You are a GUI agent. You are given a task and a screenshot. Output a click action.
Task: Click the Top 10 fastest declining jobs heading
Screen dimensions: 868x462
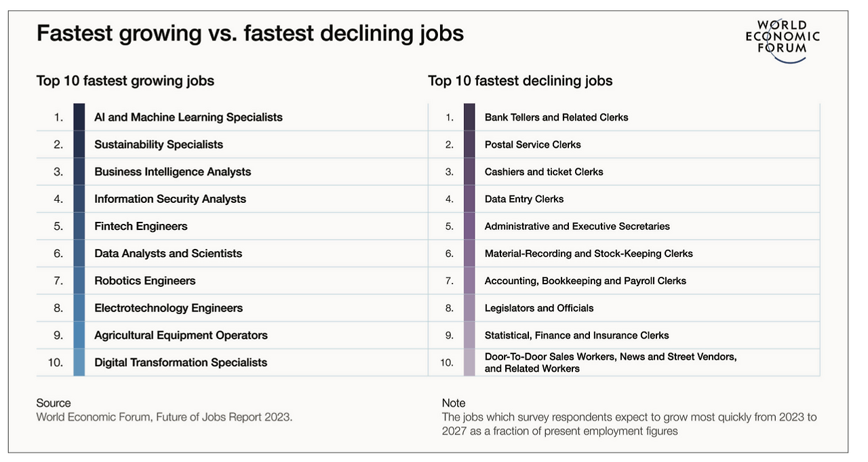520,81
